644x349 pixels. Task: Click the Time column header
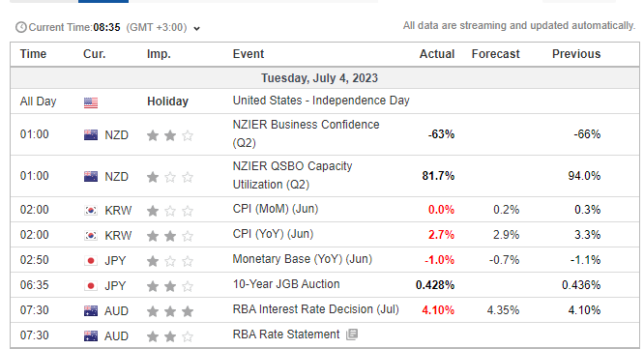coord(33,54)
